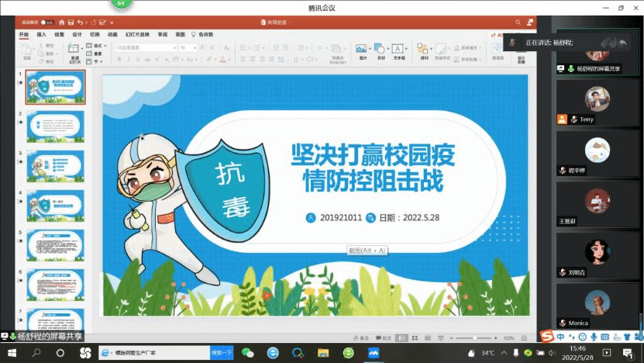
Task: Click the 文本框 text box icon
Action: [398, 52]
